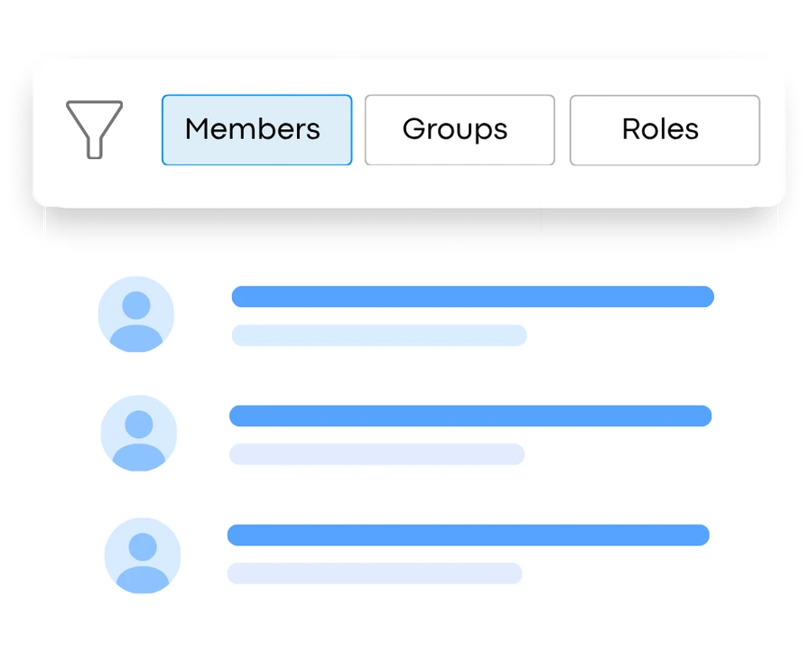Select the second member's dark blue name bar
This screenshot has width=809, height=672.
point(470,415)
